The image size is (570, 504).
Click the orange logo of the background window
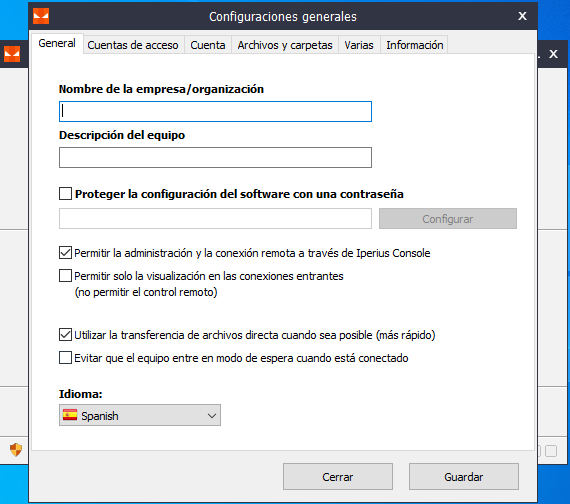click(x=12, y=54)
